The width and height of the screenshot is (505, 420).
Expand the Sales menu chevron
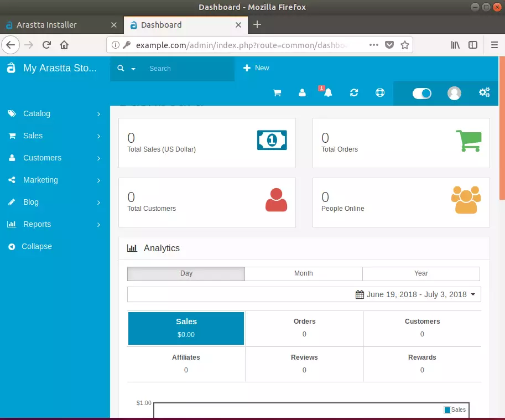click(98, 136)
